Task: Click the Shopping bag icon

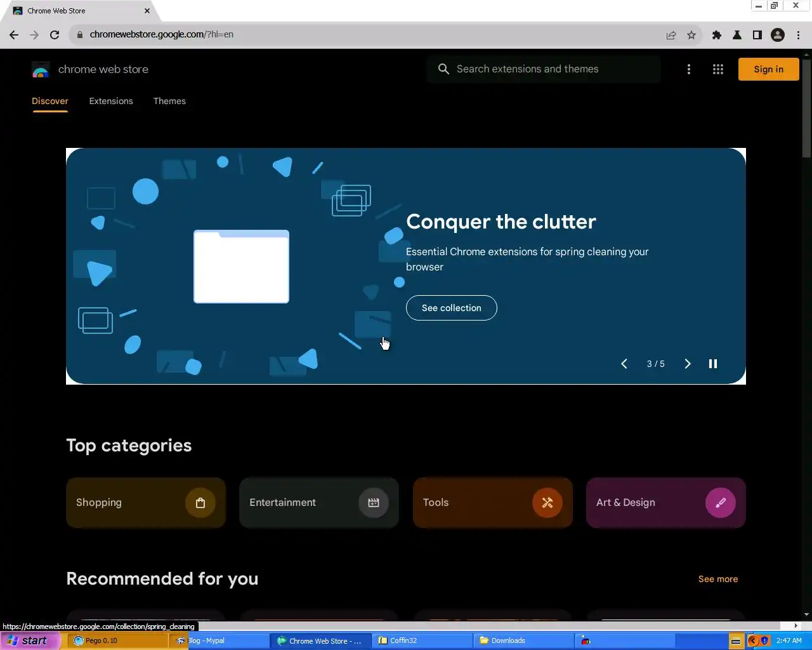Action: coord(200,503)
